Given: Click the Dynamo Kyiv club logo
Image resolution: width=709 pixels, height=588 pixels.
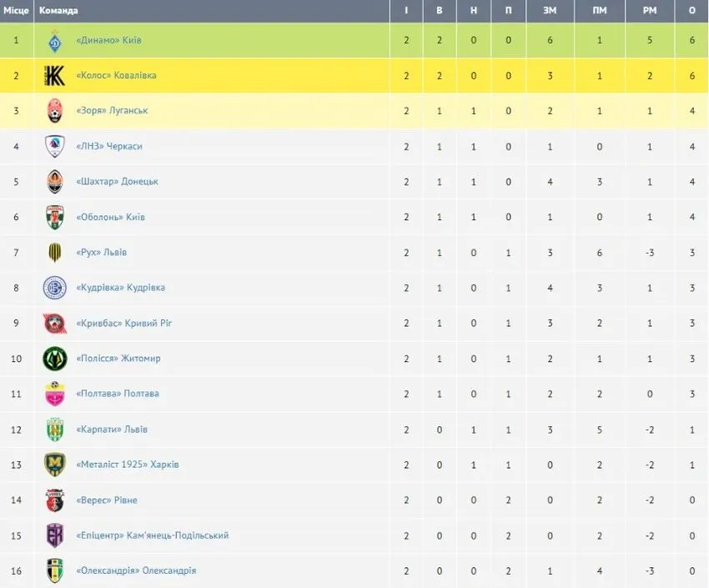Looking at the screenshot, I should 55,40.
